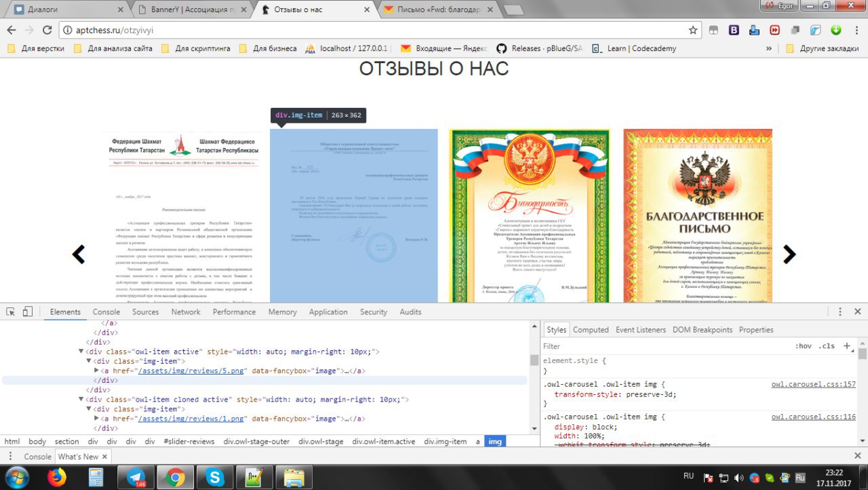Click the red play-button extension icon
The image size is (868, 490).
tap(774, 30)
